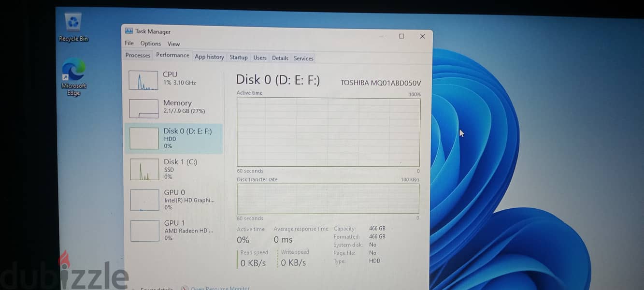Image resolution: width=644 pixels, height=290 pixels.
Task: Launch Microsoft Edge from the desktop
Action: (73, 77)
